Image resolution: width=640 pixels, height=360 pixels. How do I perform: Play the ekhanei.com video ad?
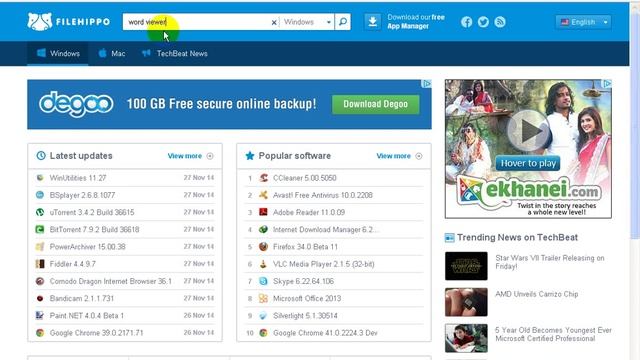[529, 131]
